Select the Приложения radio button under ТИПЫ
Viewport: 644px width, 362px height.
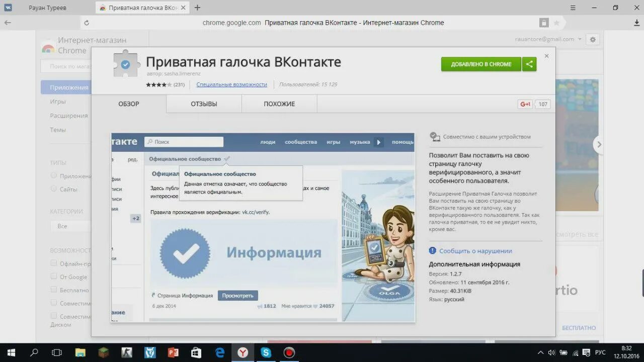[53, 175]
